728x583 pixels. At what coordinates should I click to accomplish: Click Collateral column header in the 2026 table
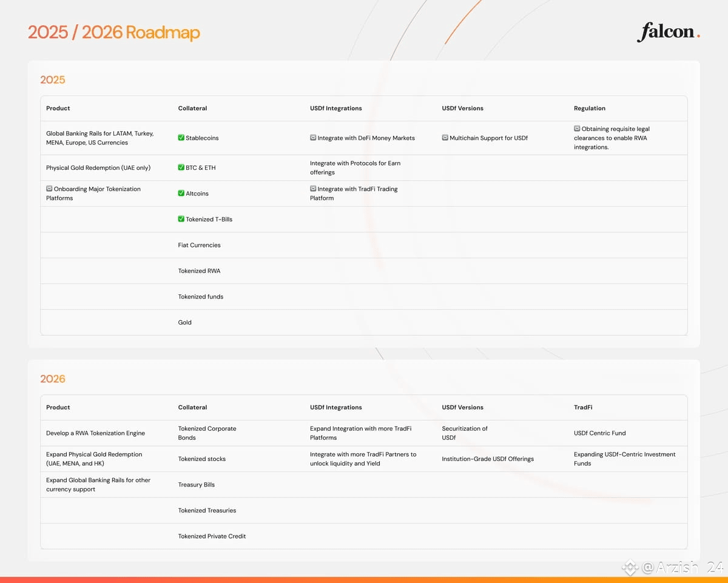tap(192, 407)
